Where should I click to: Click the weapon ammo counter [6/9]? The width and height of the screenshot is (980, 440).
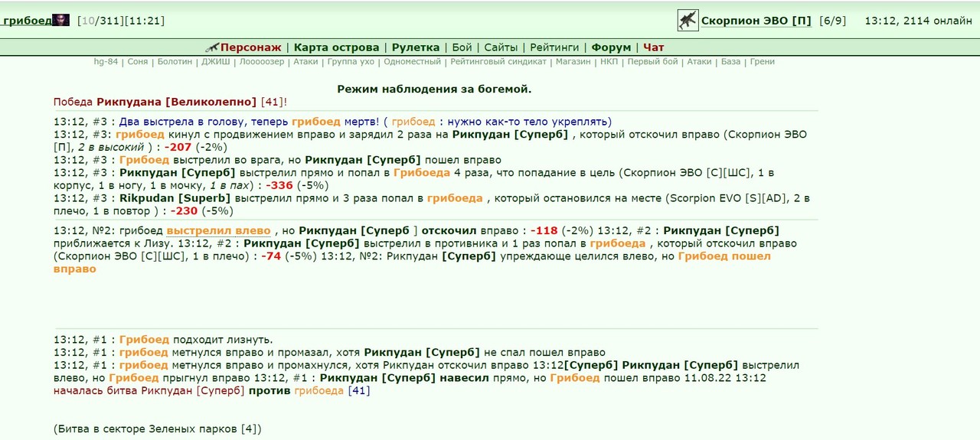833,21
